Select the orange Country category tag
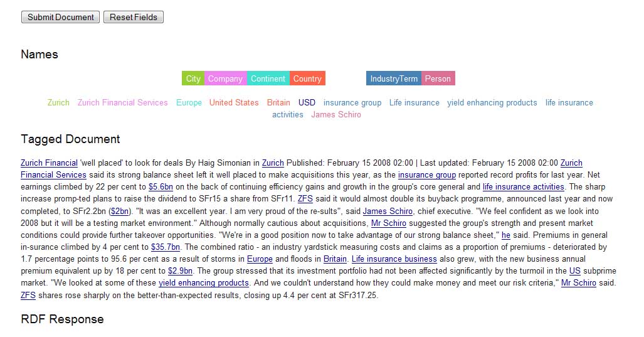The height and width of the screenshot is (337, 644). (x=307, y=78)
